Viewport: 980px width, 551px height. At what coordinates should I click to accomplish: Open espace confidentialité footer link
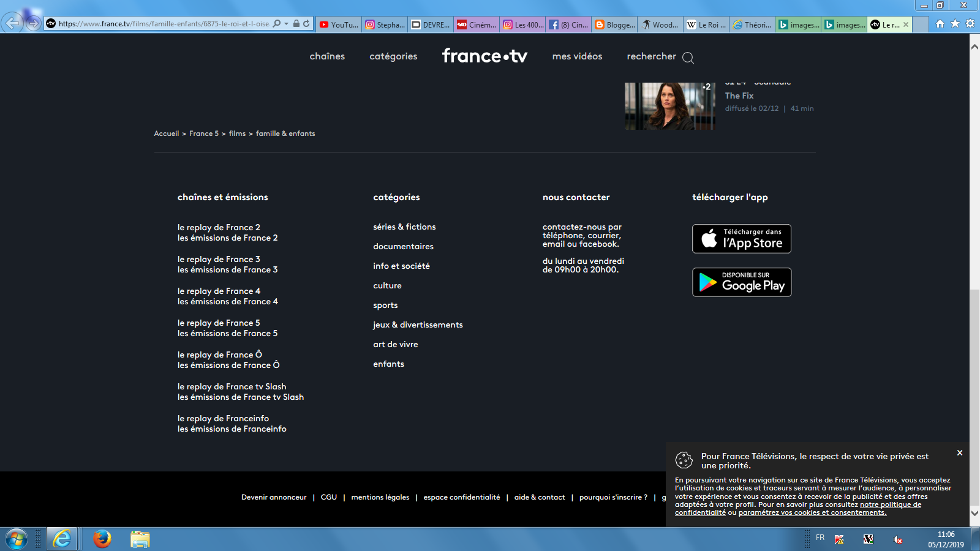point(462,497)
